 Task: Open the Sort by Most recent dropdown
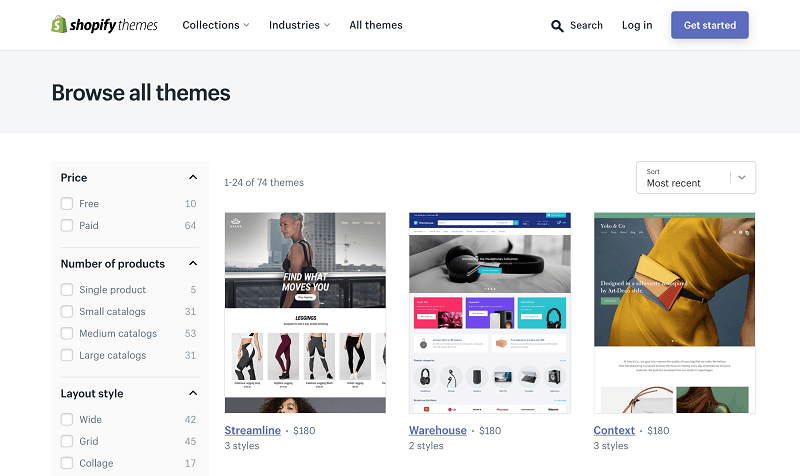(x=696, y=177)
